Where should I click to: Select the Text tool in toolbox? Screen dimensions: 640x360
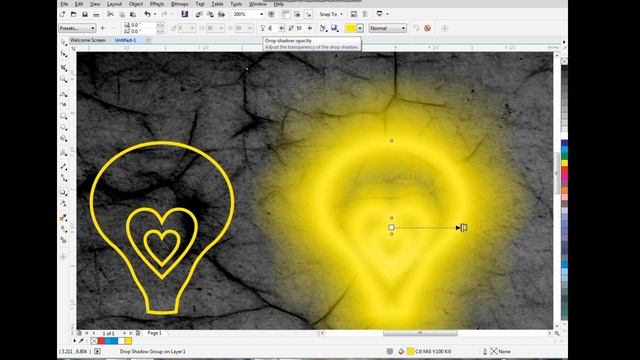point(64,153)
